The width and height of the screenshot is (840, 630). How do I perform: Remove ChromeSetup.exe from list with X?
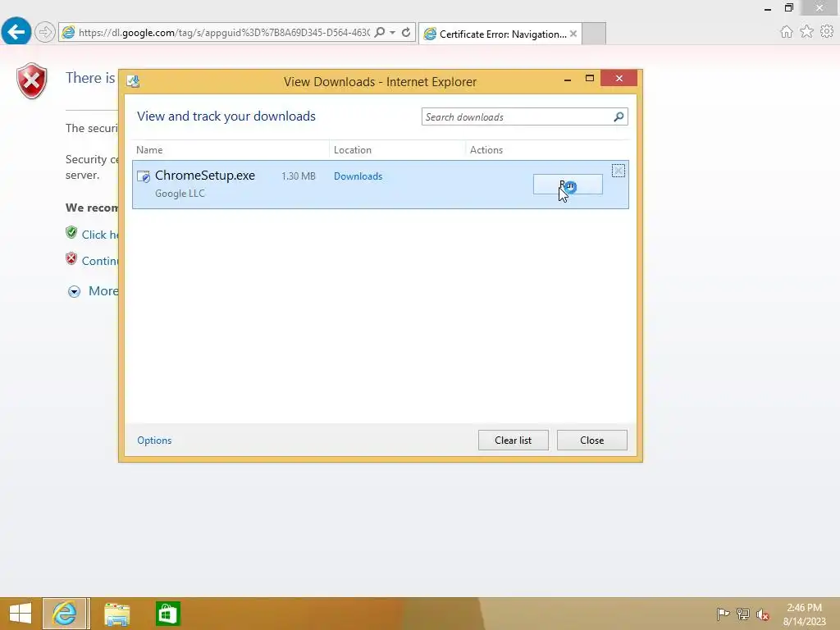click(x=619, y=171)
